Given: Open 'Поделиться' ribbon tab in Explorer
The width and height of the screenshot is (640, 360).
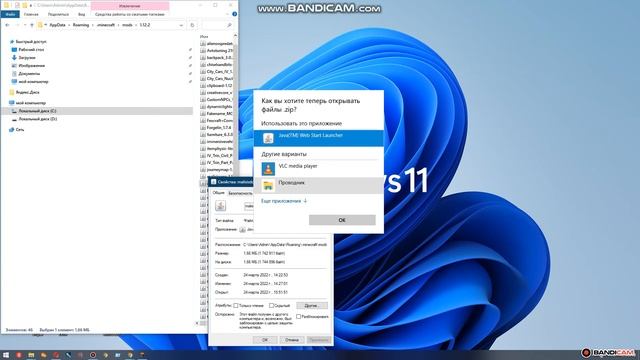Looking at the screenshot, I should click(58, 14).
